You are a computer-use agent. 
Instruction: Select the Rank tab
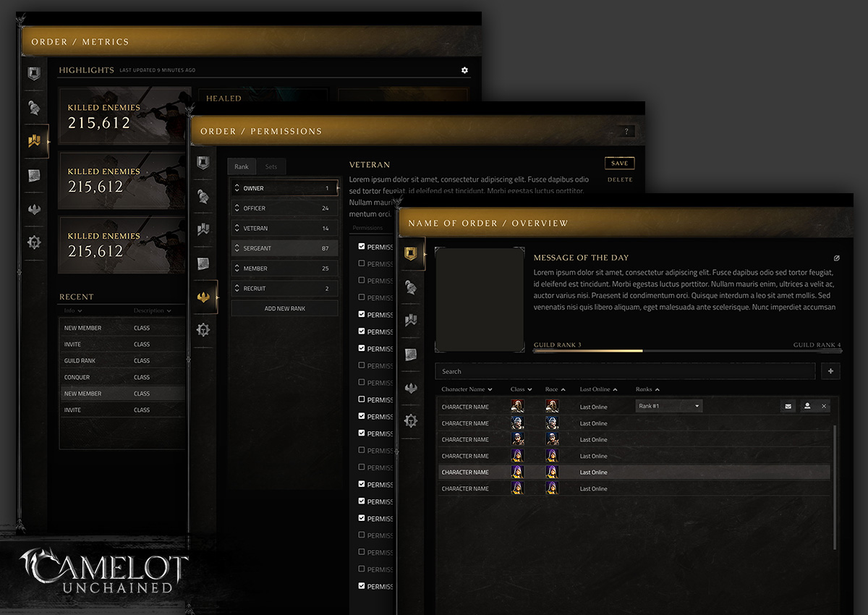click(x=242, y=166)
